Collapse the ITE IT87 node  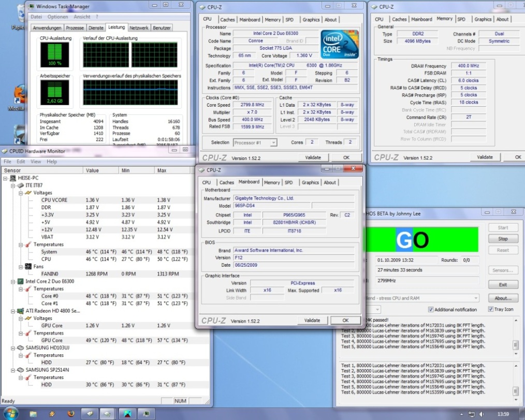(x=13, y=185)
